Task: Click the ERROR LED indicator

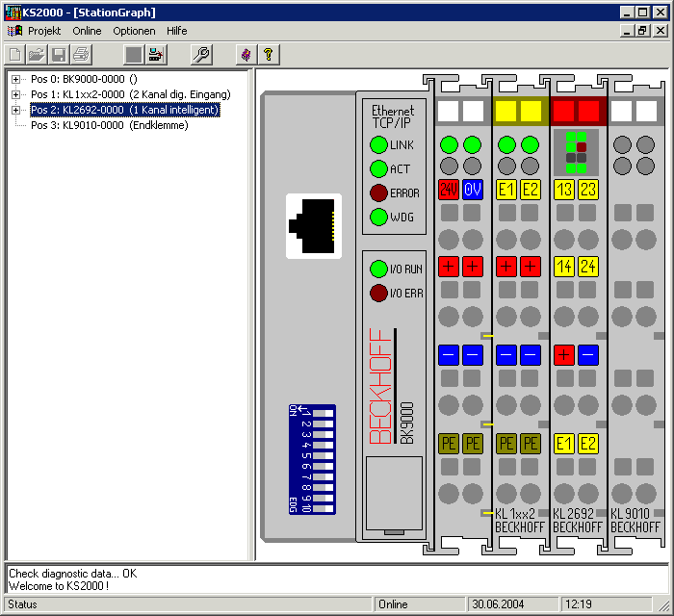Action: click(378, 192)
